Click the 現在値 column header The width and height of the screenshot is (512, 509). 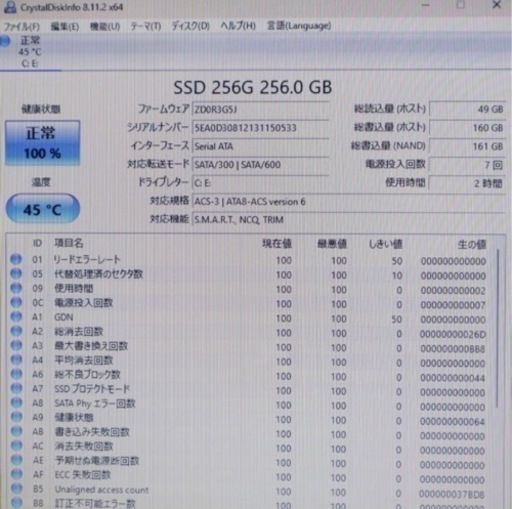[277, 244]
